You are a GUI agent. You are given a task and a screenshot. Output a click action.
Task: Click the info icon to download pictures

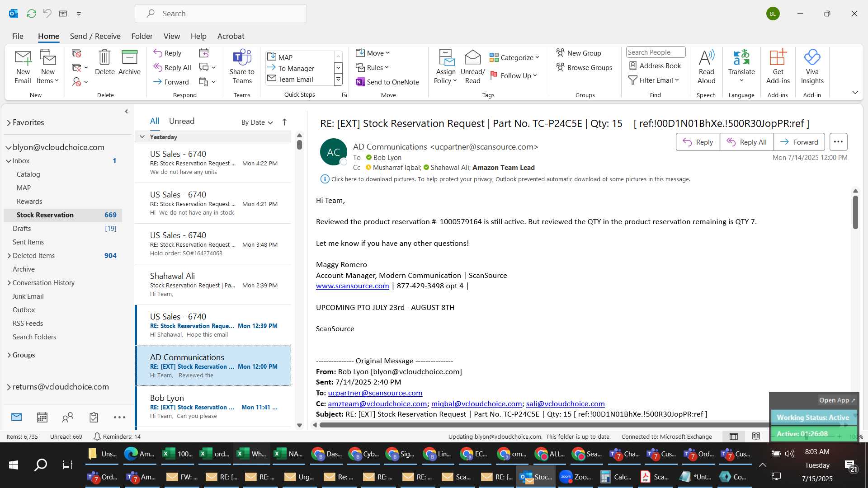325,179
